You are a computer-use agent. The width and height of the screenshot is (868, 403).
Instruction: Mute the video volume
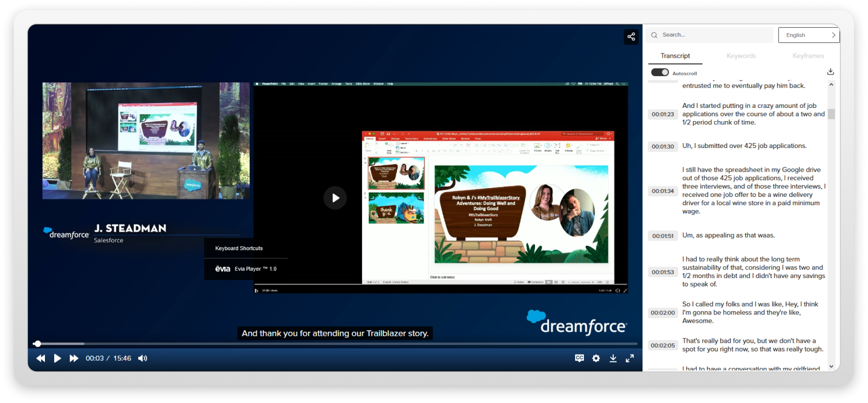[143, 358]
